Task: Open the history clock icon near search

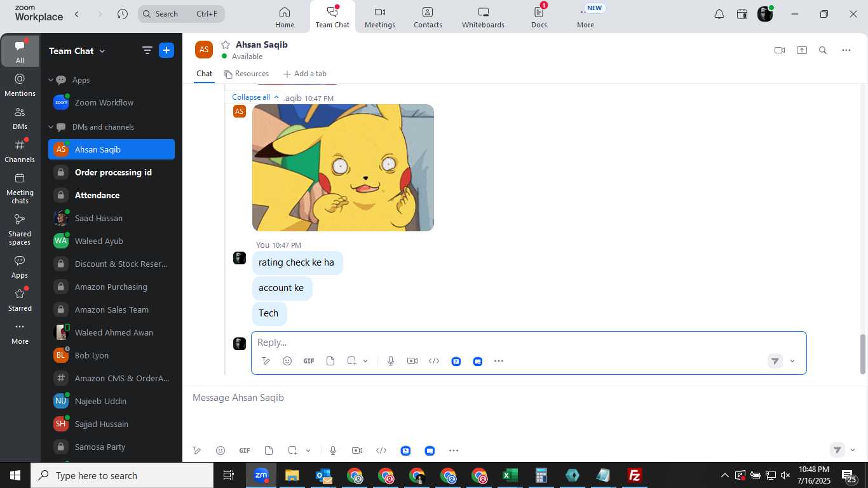Action: point(123,14)
